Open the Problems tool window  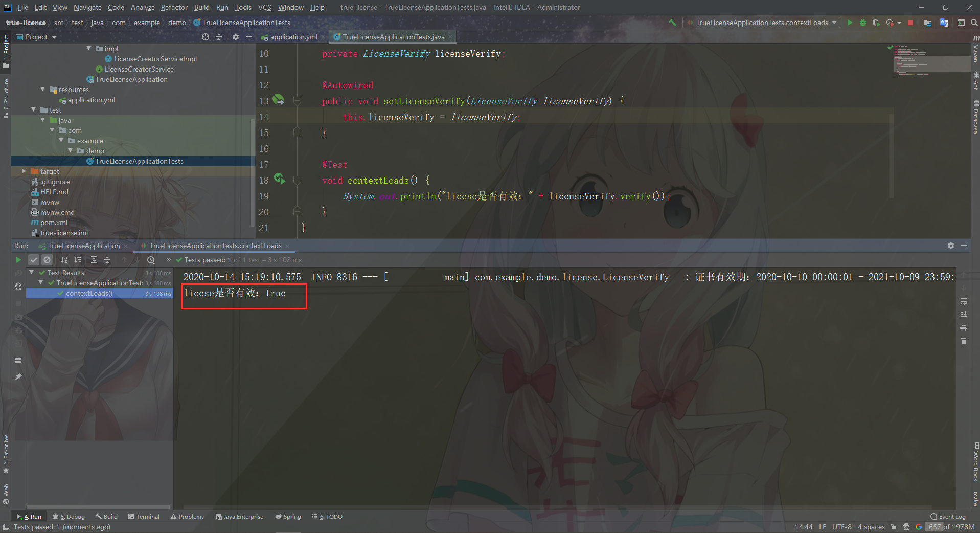tap(187, 517)
